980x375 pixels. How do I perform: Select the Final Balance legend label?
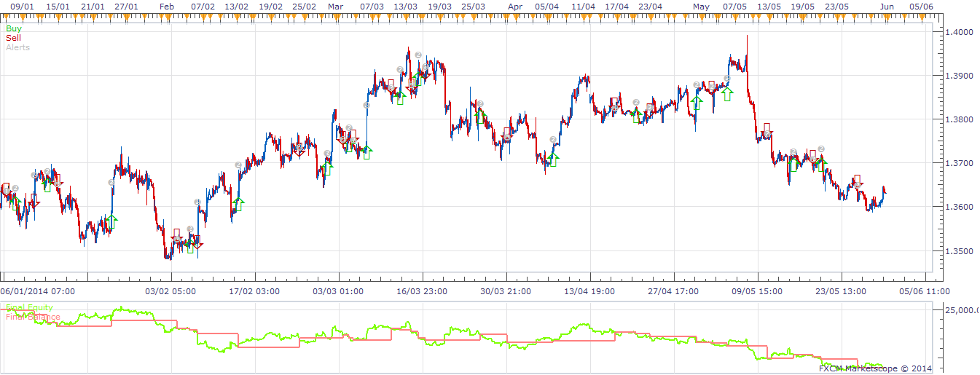coord(32,317)
